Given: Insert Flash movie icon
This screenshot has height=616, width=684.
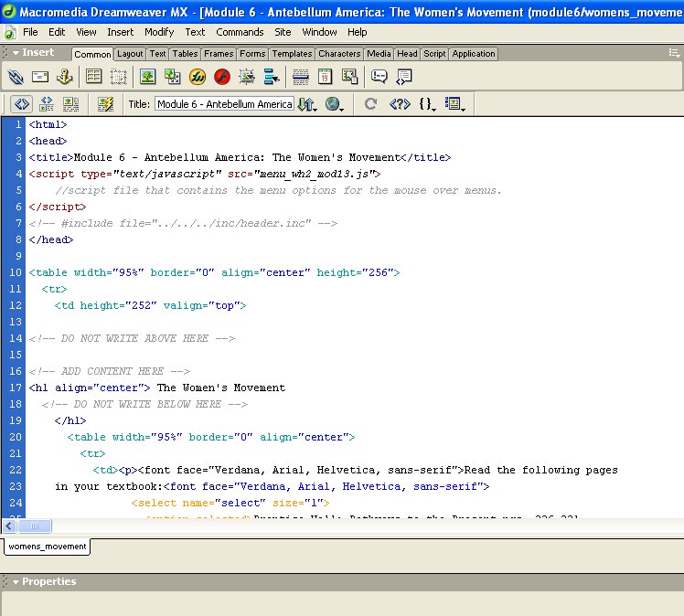Looking at the screenshot, I should [222, 77].
